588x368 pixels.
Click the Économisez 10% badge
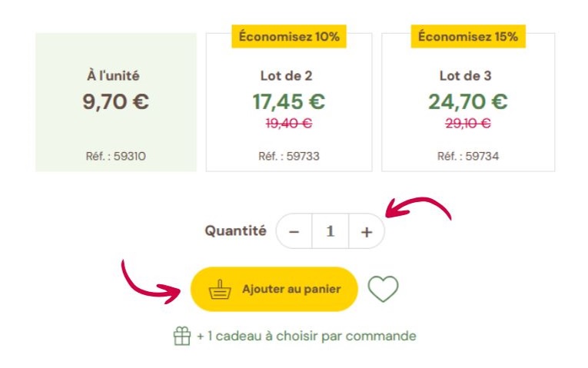289,36
